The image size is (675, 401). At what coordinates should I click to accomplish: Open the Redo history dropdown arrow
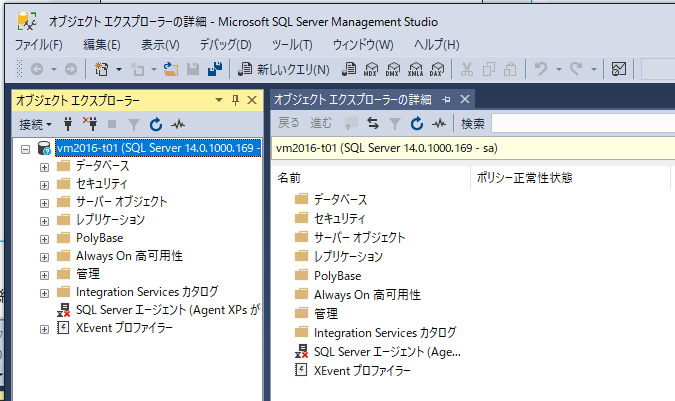point(594,69)
